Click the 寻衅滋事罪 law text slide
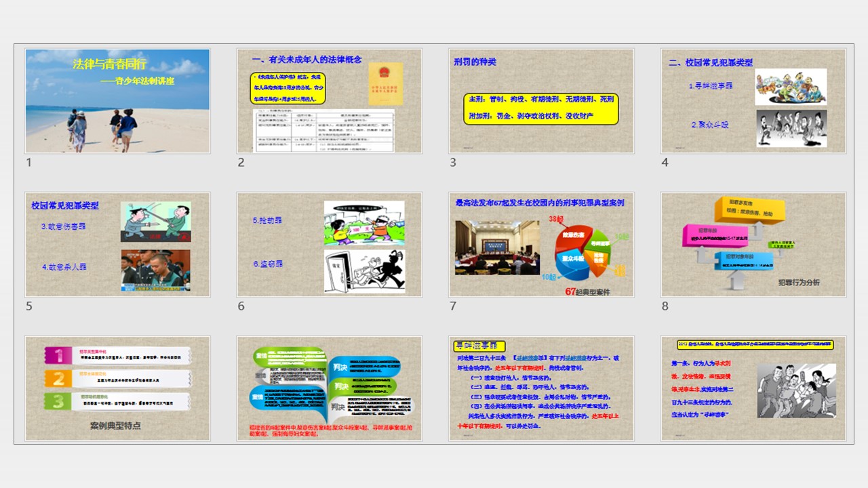This screenshot has width=868, height=488. 541,388
